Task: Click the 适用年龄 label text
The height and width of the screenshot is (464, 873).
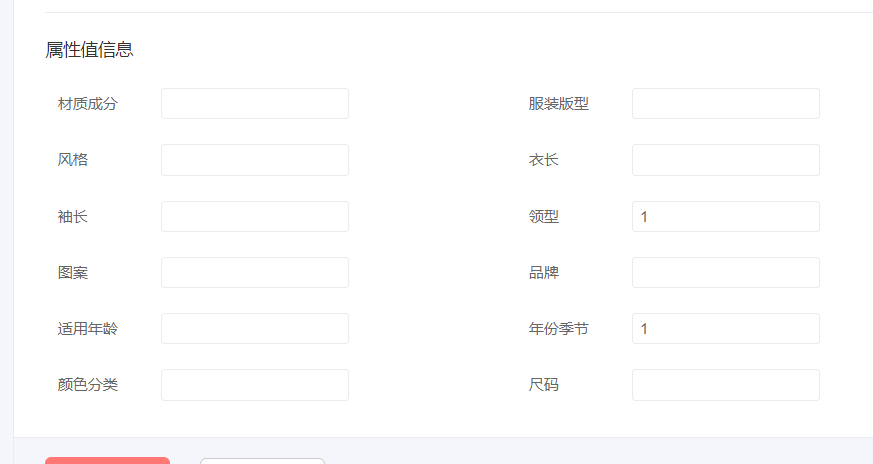Action: click(x=87, y=329)
